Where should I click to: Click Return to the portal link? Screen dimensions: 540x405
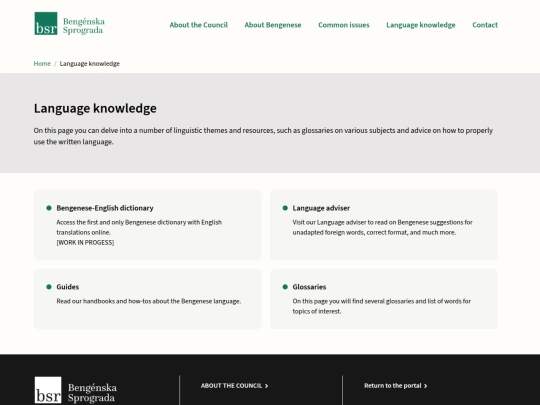point(393,386)
